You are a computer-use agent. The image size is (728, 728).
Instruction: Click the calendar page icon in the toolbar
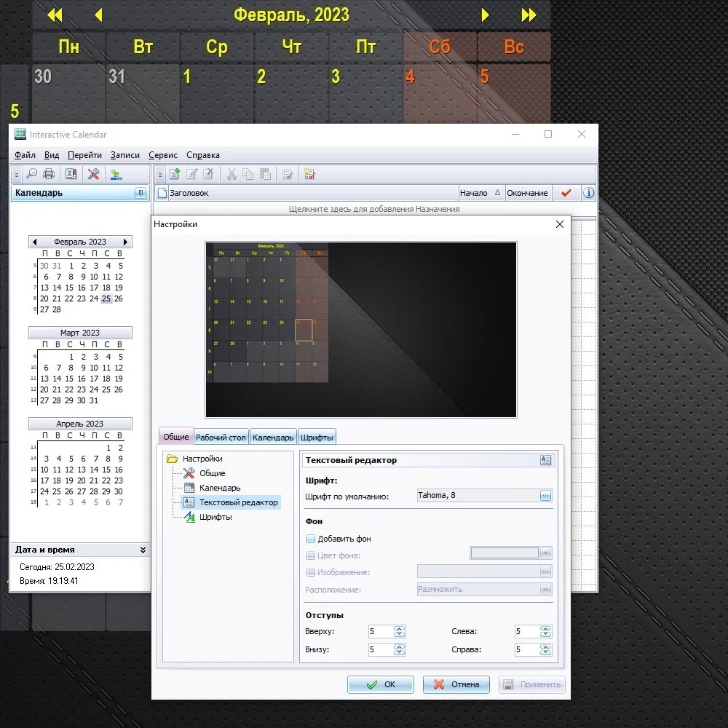(x=71, y=174)
